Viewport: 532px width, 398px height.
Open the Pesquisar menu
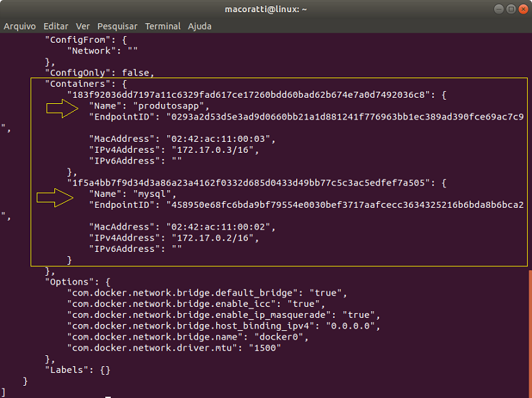point(117,26)
